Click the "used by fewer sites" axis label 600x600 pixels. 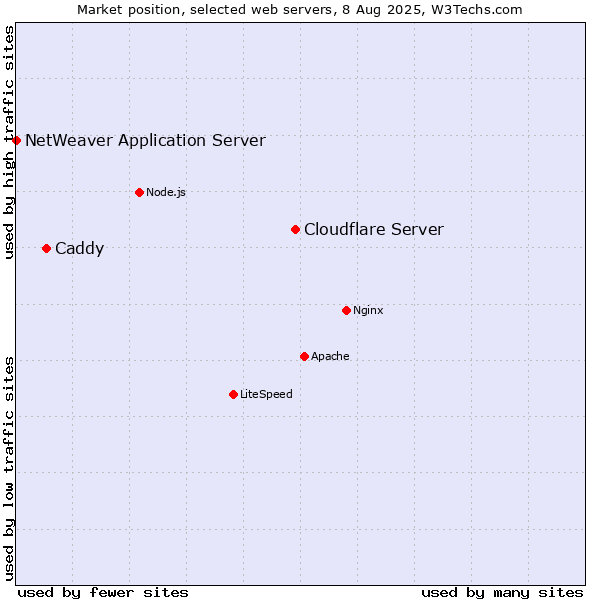point(103,593)
